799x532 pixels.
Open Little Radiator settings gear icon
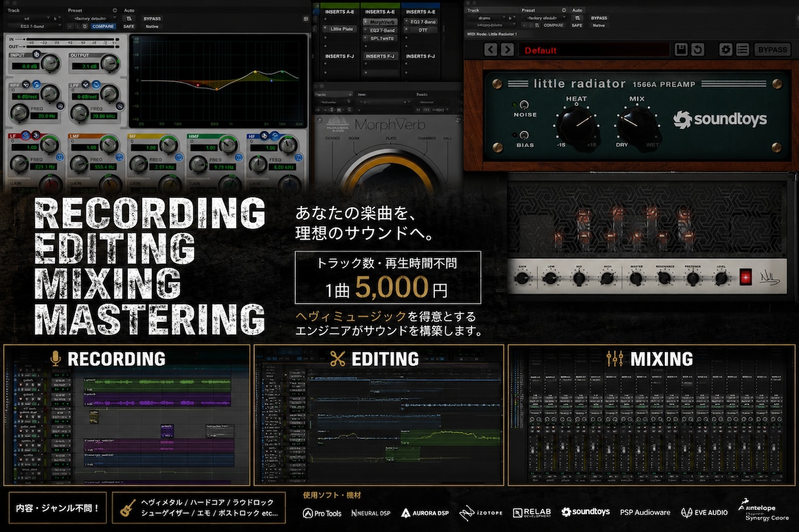coord(726,50)
